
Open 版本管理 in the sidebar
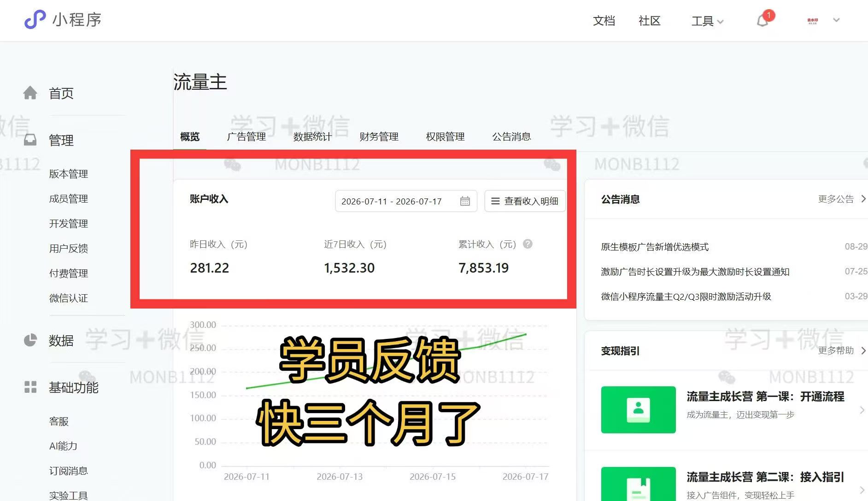pyautogui.click(x=69, y=174)
